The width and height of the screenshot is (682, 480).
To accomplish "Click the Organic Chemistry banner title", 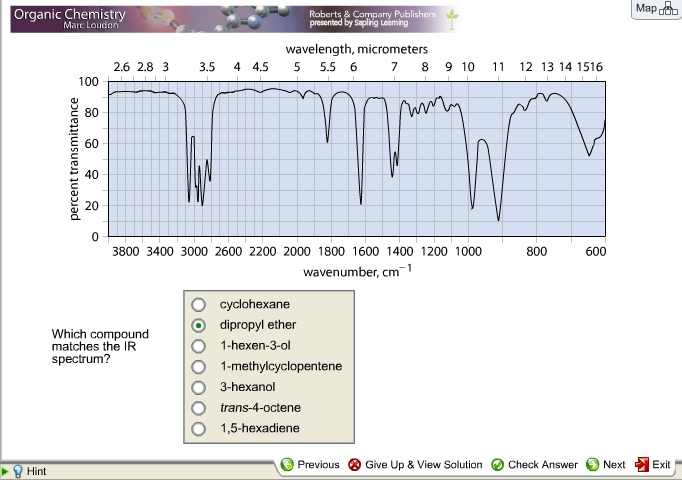I will [70, 14].
